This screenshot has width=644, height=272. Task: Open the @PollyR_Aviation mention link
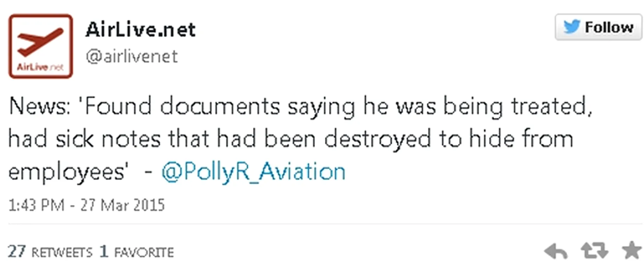tap(253, 172)
